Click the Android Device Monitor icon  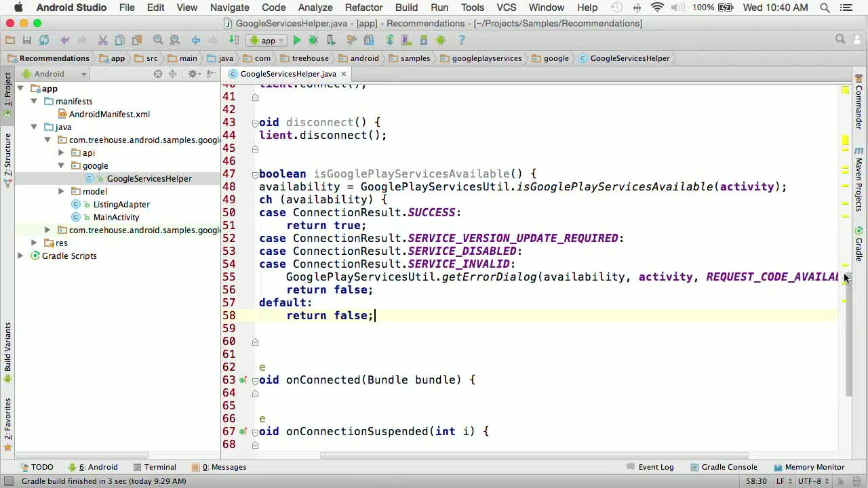point(441,41)
